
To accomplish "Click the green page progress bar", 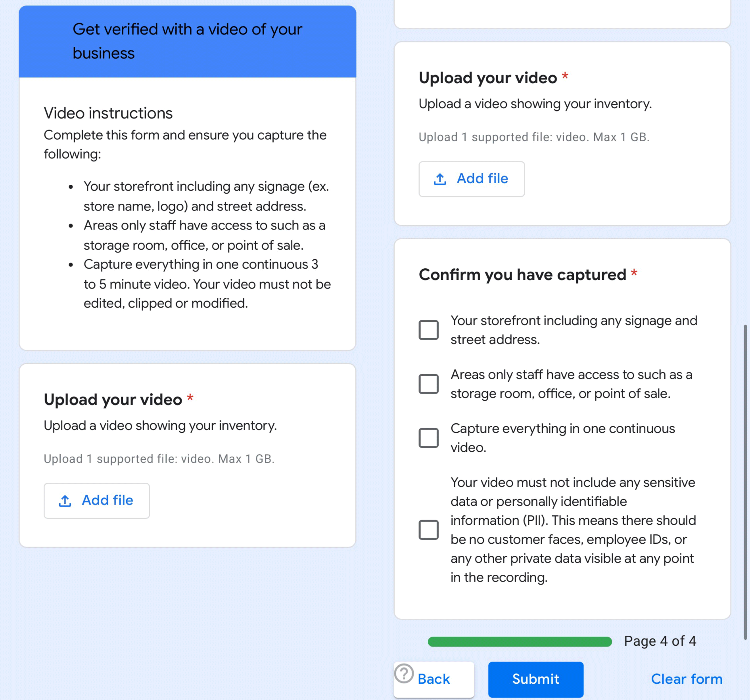I will point(520,641).
